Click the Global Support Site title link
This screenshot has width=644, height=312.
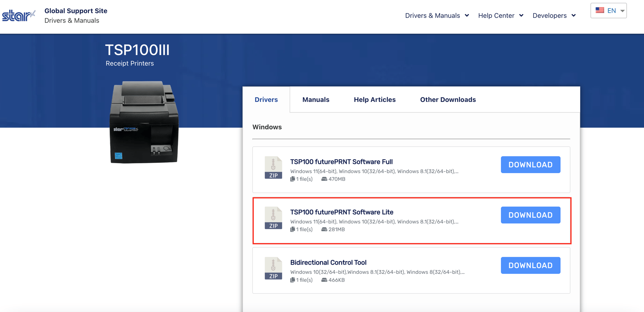[76, 11]
